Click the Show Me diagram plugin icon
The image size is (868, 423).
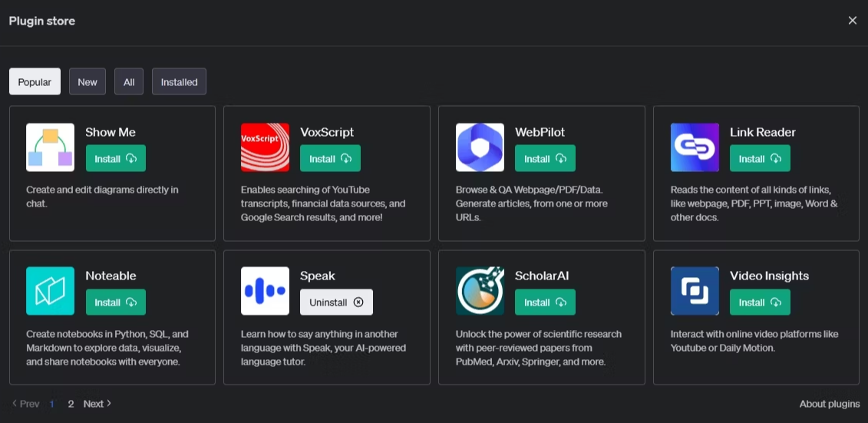[x=51, y=147]
